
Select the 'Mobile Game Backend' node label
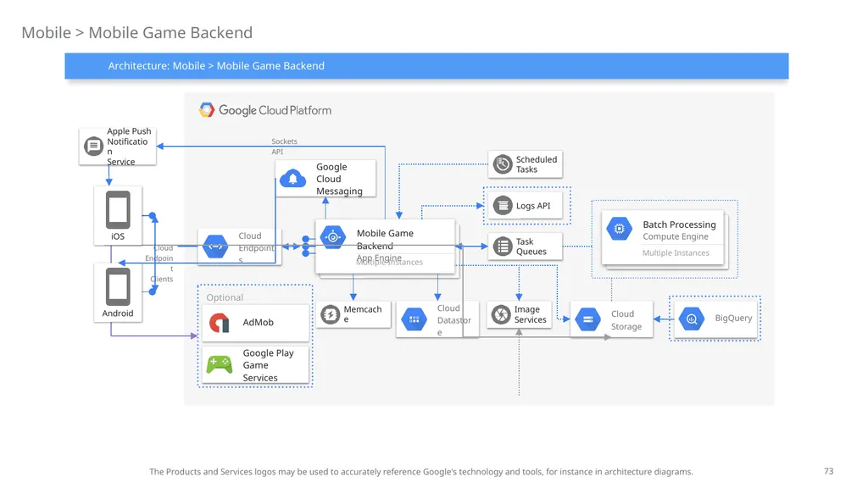tap(385, 240)
